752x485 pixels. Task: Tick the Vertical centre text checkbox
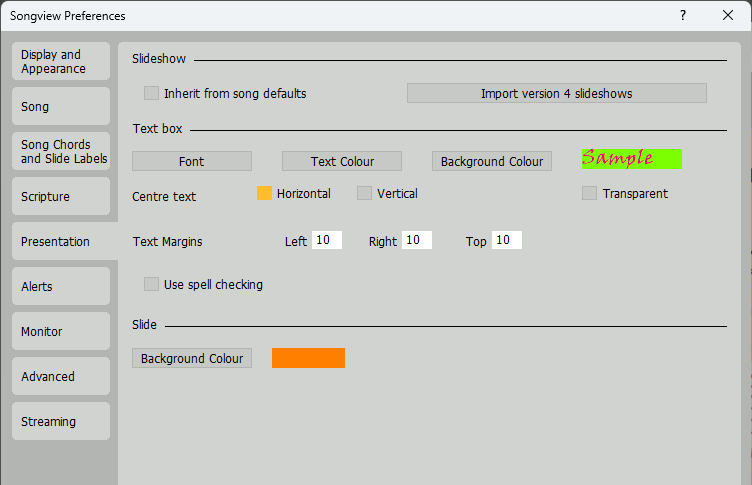pyautogui.click(x=365, y=193)
